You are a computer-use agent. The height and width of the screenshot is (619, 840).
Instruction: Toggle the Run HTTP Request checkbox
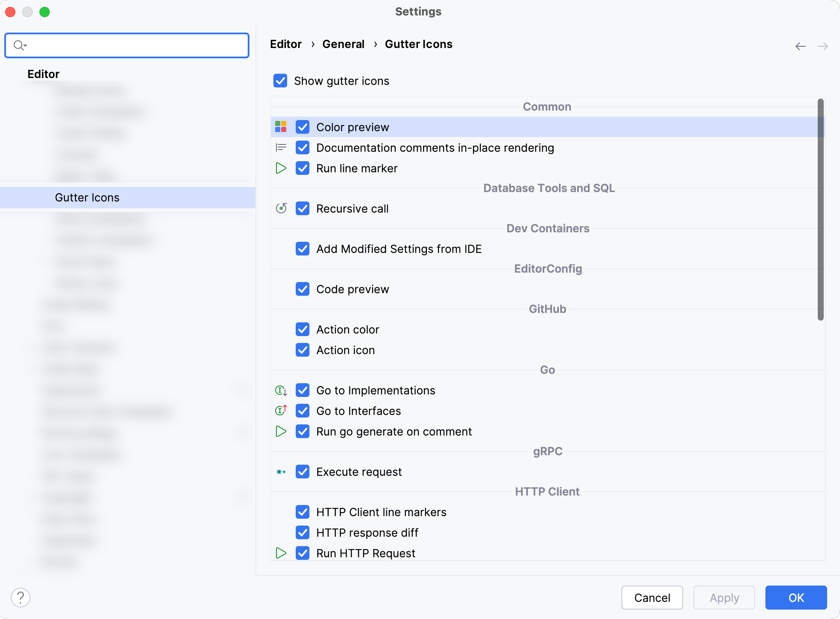302,553
